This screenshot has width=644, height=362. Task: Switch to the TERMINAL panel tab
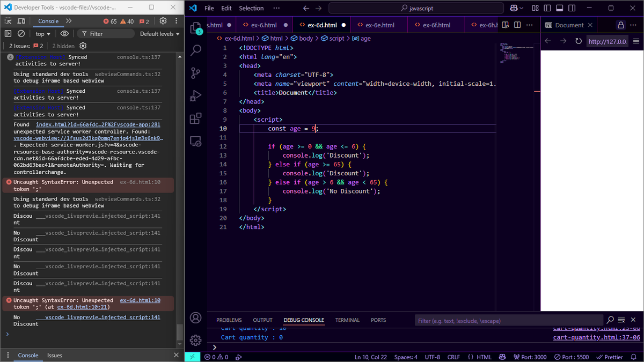click(x=347, y=320)
